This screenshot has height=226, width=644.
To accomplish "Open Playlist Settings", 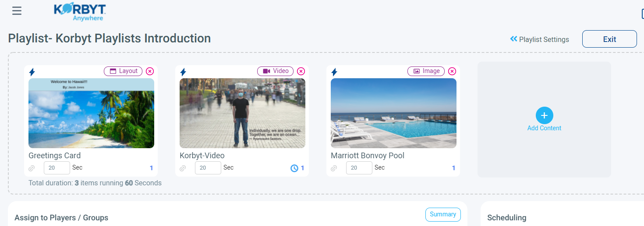I will click(x=539, y=39).
